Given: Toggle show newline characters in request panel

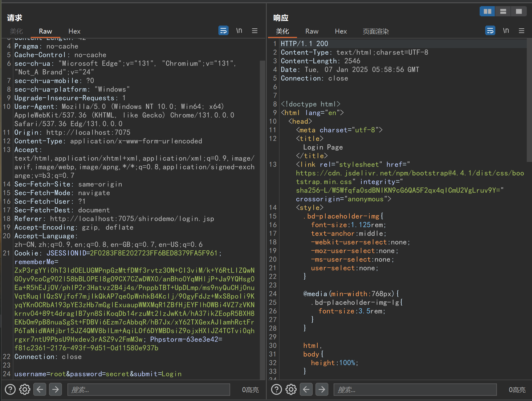Looking at the screenshot, I should pyautogui.click(x=239, y=30).
